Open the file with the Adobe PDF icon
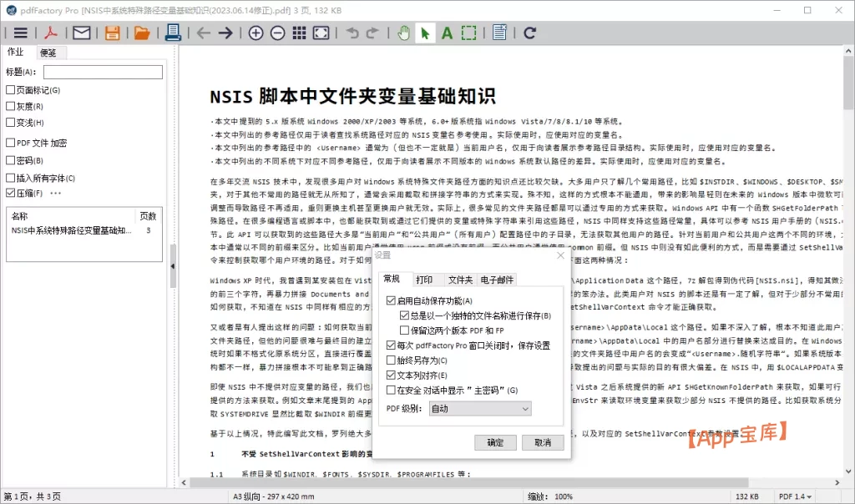Image resolution: width=855 pixels, height=504 pixels. click(x=50, y=33)
